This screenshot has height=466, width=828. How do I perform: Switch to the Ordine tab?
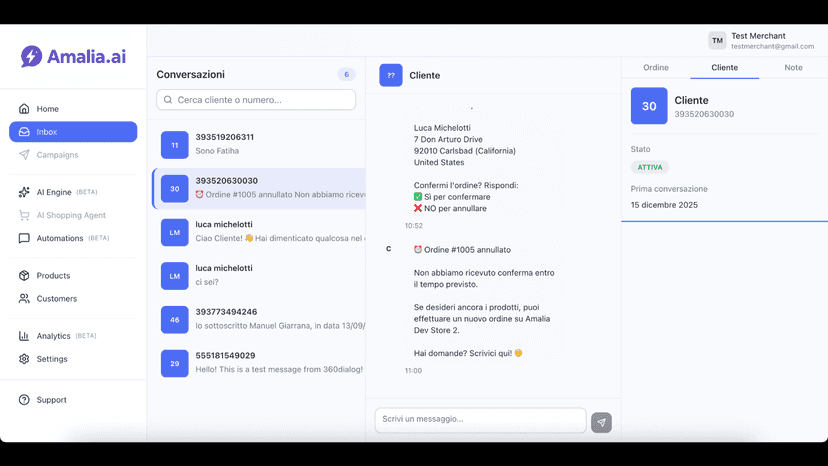[656, 68]
